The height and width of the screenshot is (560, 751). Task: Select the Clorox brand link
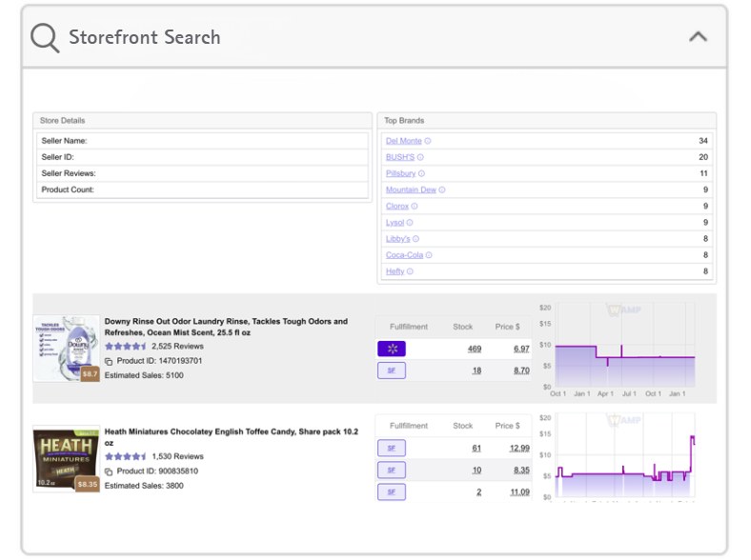(396, 206)
